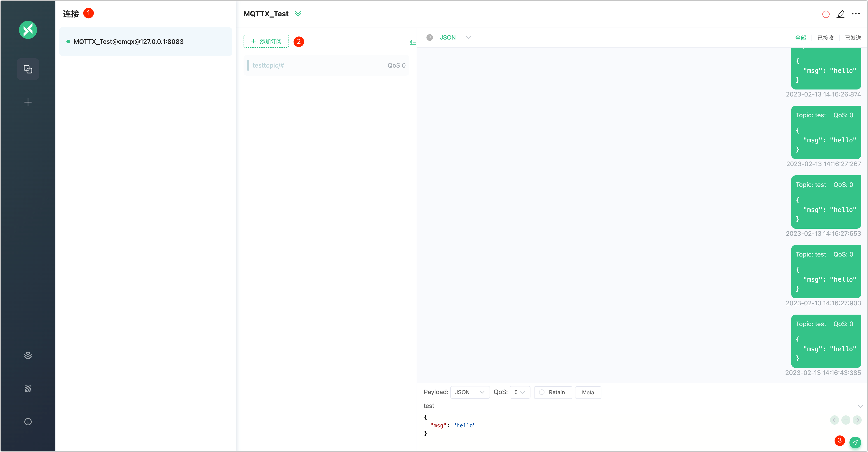868x452 pixels.
Task: Disconnect using the power icon
Action: coord(826,14)
